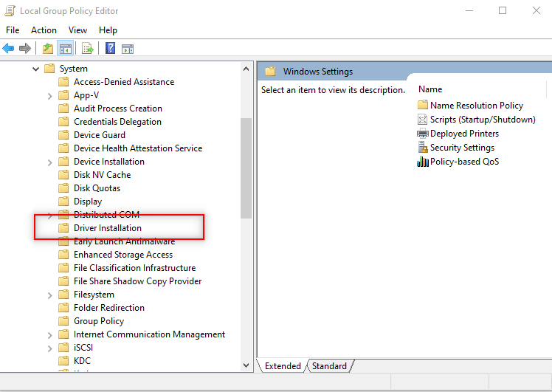Select the Display folder
Viewport: 552px width, 392px height.
(88, 202)
